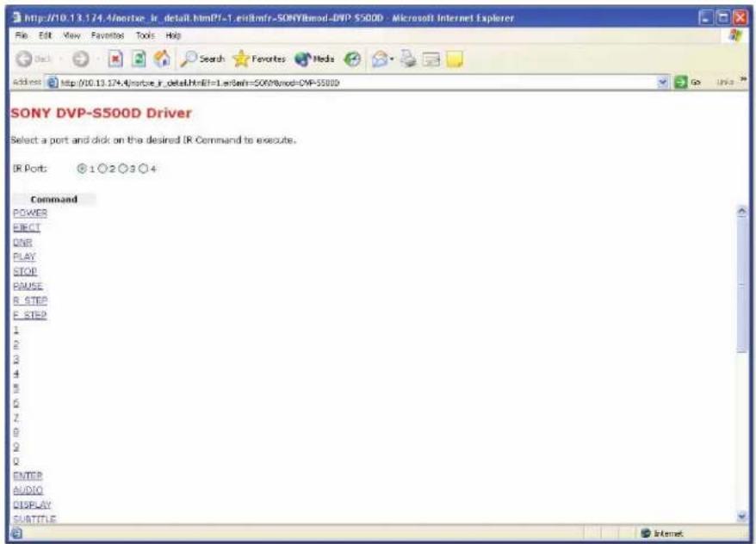Screen dimensions: 756x544
Task: Send the PLAY command
Action: tap(24, 257)
